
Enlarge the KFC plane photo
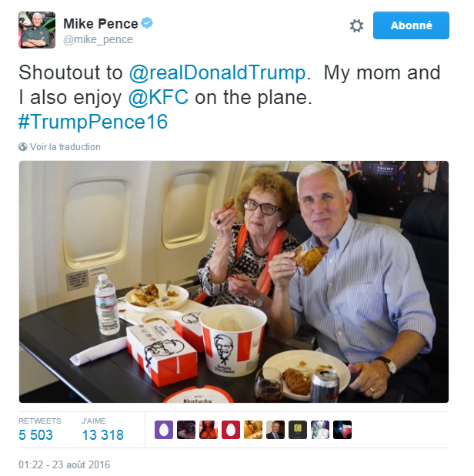pos(234,281)
